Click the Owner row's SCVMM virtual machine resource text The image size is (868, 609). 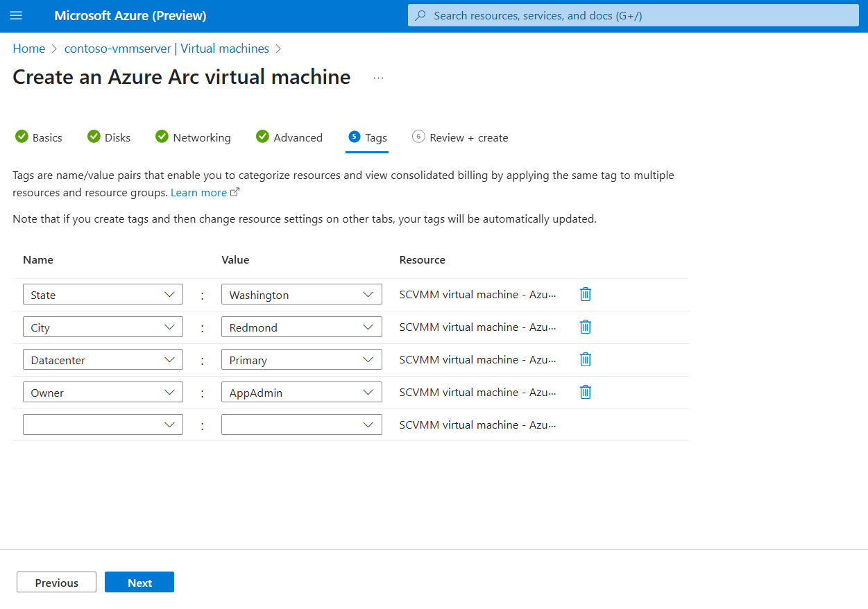(x=478, y=392)
